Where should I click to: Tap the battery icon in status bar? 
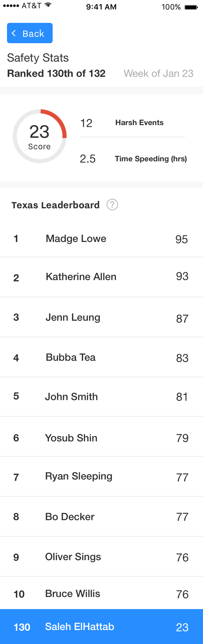pyautogui.click(x=191, y=7)
